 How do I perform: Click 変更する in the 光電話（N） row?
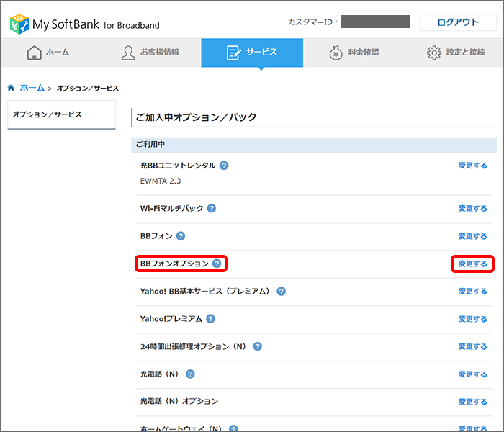point(472,374)
